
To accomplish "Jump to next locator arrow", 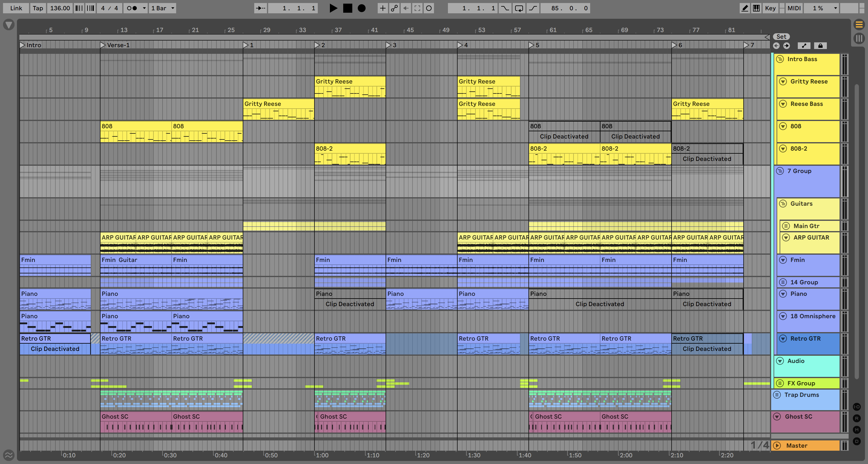I will (787, 46).
